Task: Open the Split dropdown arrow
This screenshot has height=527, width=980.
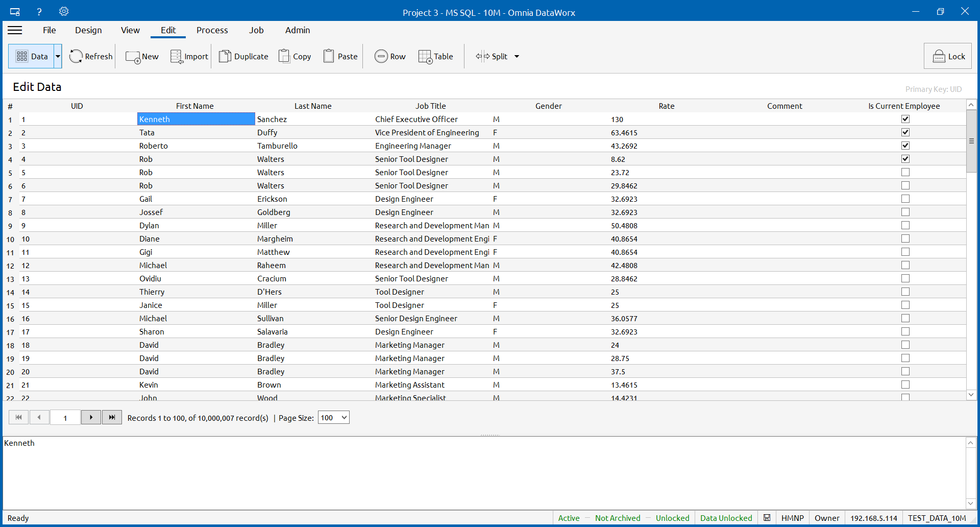Action: (x=517, y=56)
